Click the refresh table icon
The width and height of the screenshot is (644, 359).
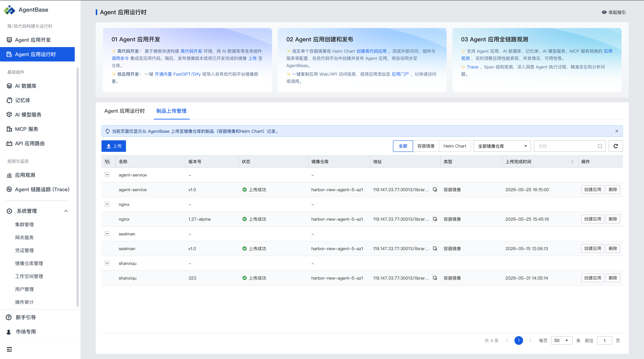pos(615,146)
